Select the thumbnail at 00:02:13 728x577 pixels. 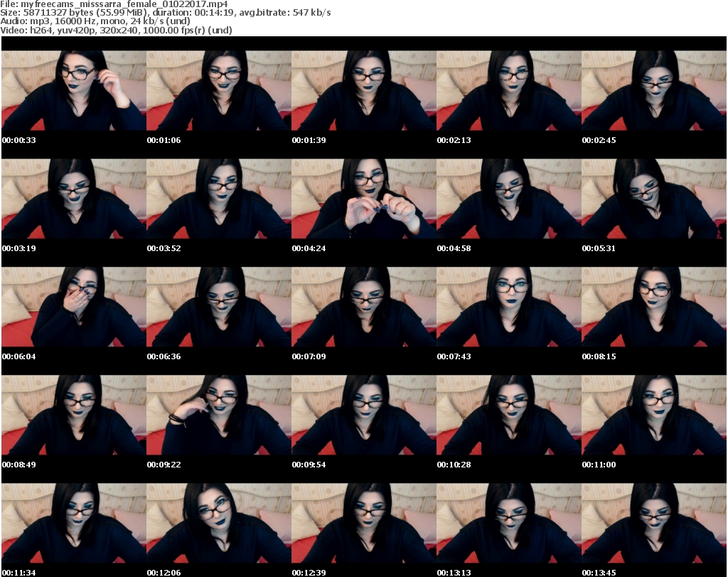pyautogui.click(x=509, y=91)
